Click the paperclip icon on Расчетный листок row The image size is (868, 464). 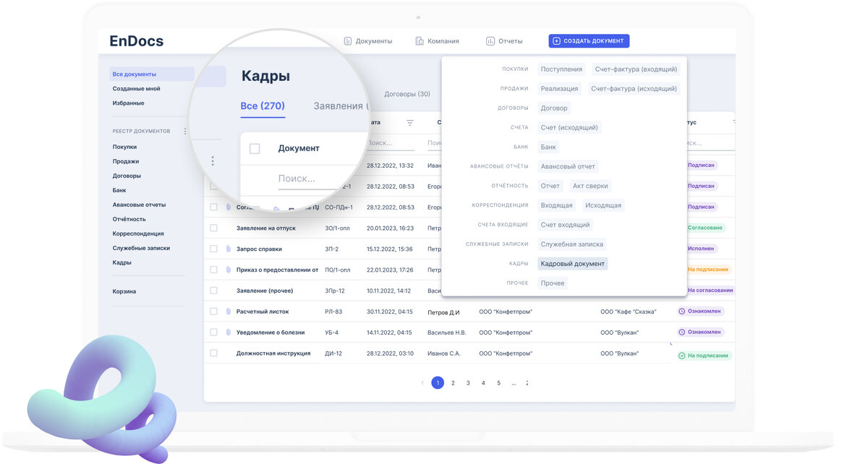pyautogui.click(x=229, y=311)
